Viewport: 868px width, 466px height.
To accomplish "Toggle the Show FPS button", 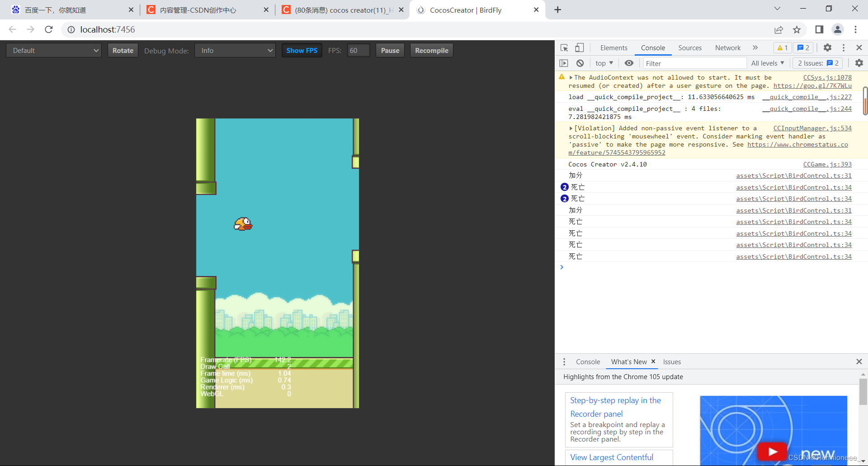I will click(302, 50).
